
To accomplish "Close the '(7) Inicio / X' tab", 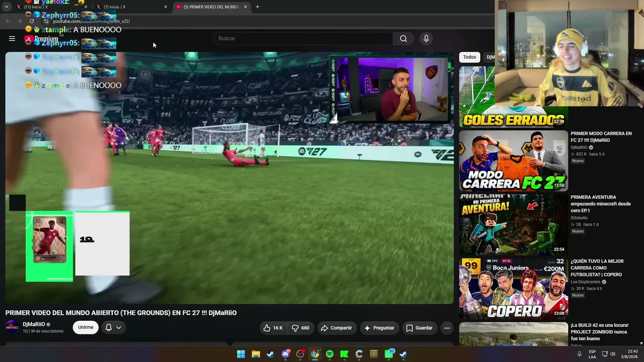I will coord(166,7).
